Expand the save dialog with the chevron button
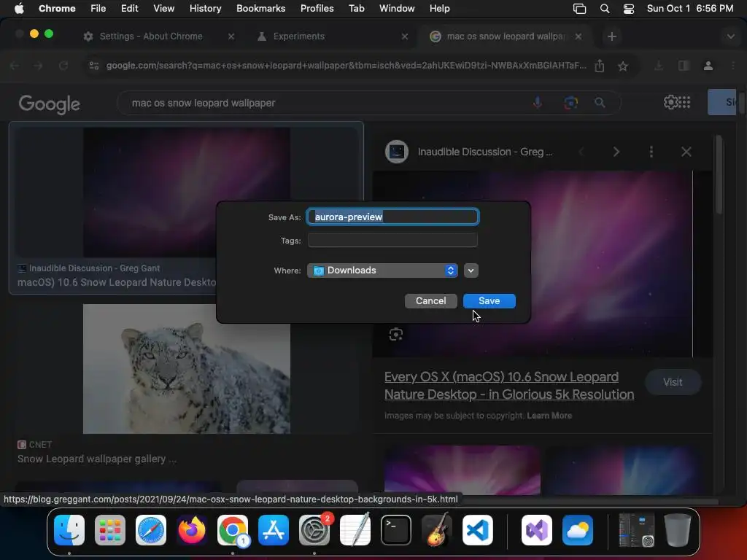The height and width of the screenshot is (560, 747). click(471, 271)
